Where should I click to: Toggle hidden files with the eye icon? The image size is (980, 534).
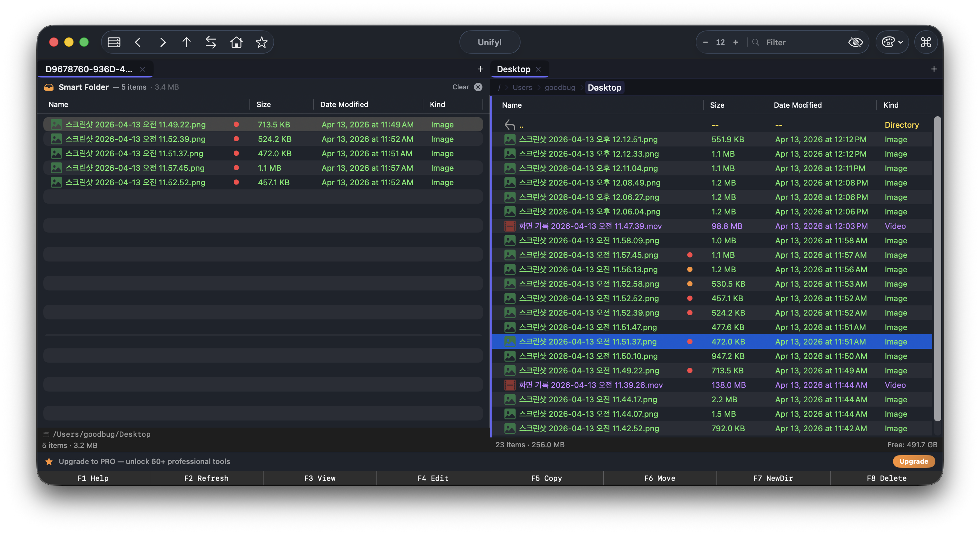856,42
